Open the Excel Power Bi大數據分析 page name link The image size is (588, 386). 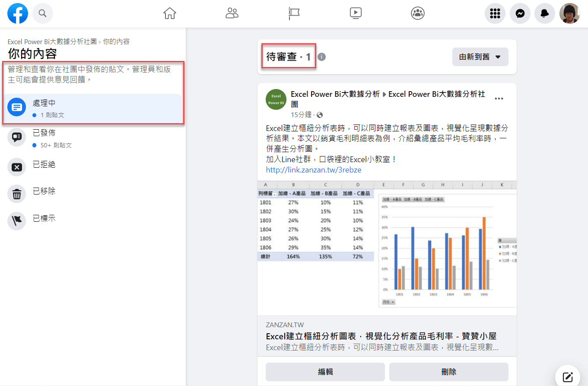pyautogui.click(x=335, y=94)
